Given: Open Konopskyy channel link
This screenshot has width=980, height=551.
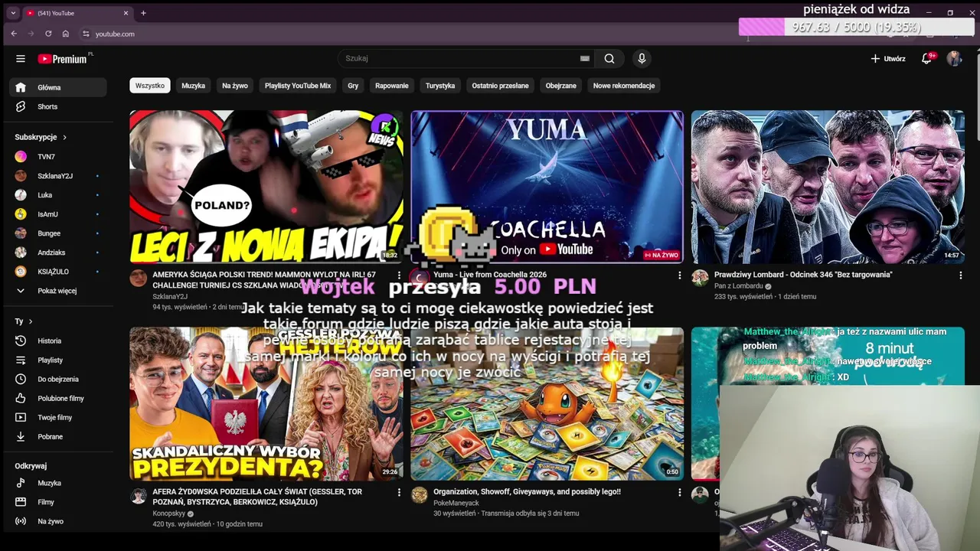Looking at the screenshot, I should point(168,514).
